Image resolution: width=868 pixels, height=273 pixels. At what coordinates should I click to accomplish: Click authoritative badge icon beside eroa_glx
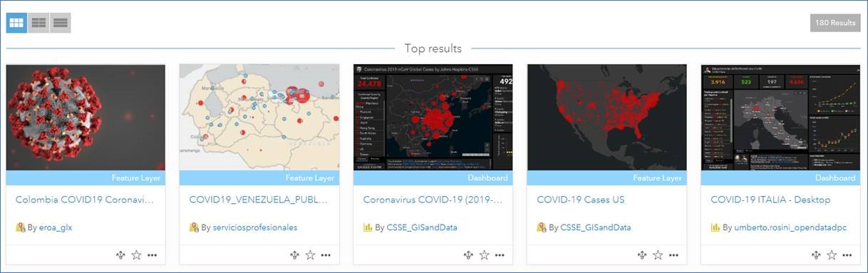21,228
